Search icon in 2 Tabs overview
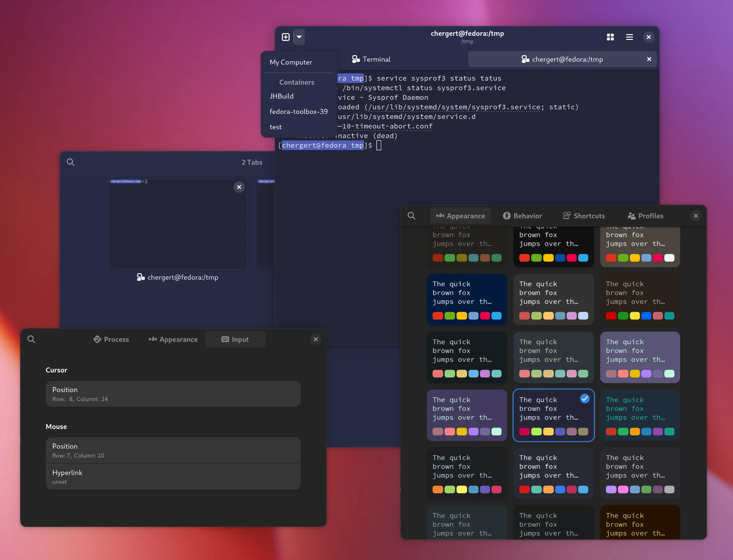This screenshot has height=560, width=733. point(70,162)
